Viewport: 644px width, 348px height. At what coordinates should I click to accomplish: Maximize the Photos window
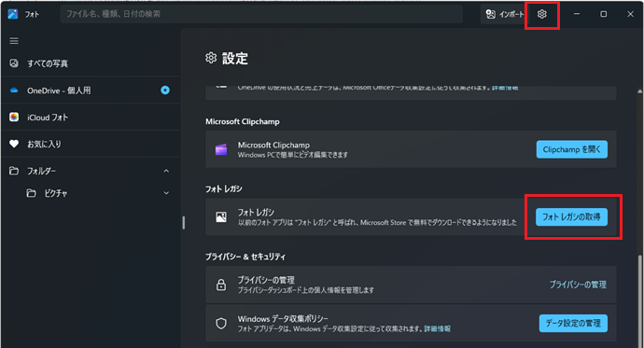click(x=603, y=14)
